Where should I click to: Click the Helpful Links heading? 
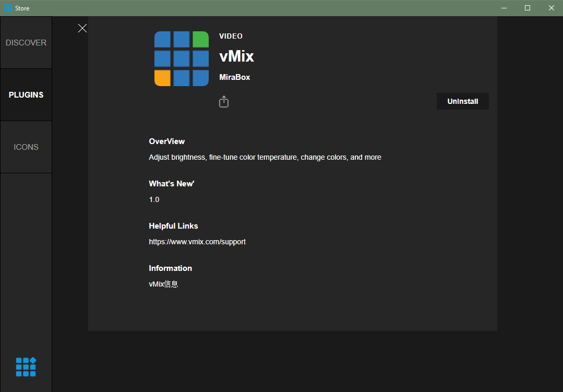click(173, 226)
